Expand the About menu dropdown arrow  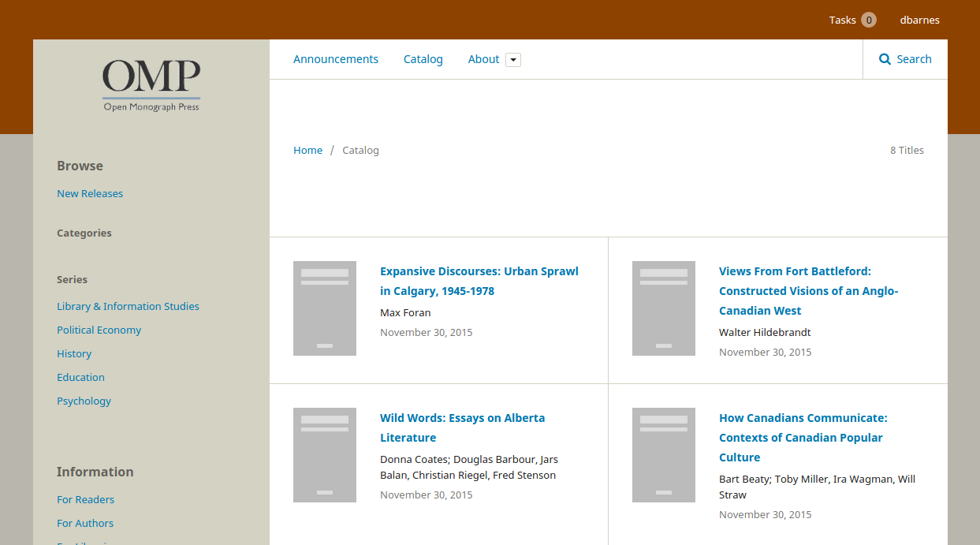(x=513, y=60)
